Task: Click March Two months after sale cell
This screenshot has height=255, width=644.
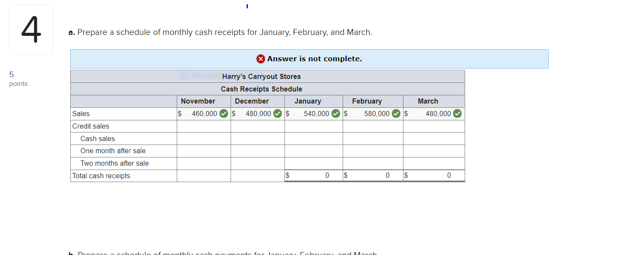Action: (434, 164)
